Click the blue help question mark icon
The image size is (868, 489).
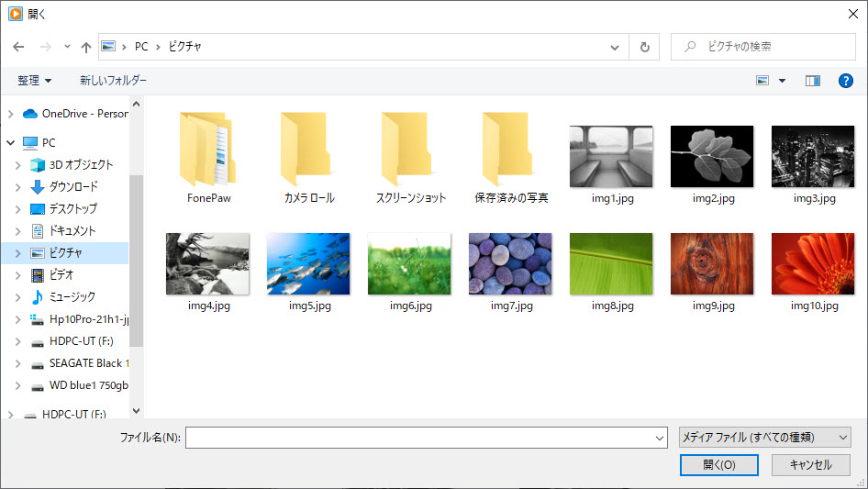pyautogui.click(x=846, y=81)
